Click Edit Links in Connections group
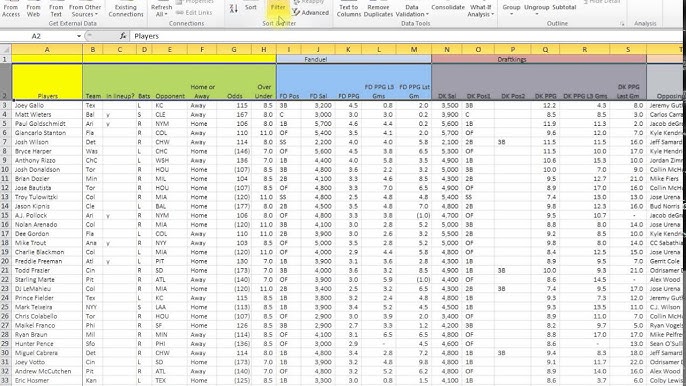Screen dimensions: 686x386 (194, 13)
